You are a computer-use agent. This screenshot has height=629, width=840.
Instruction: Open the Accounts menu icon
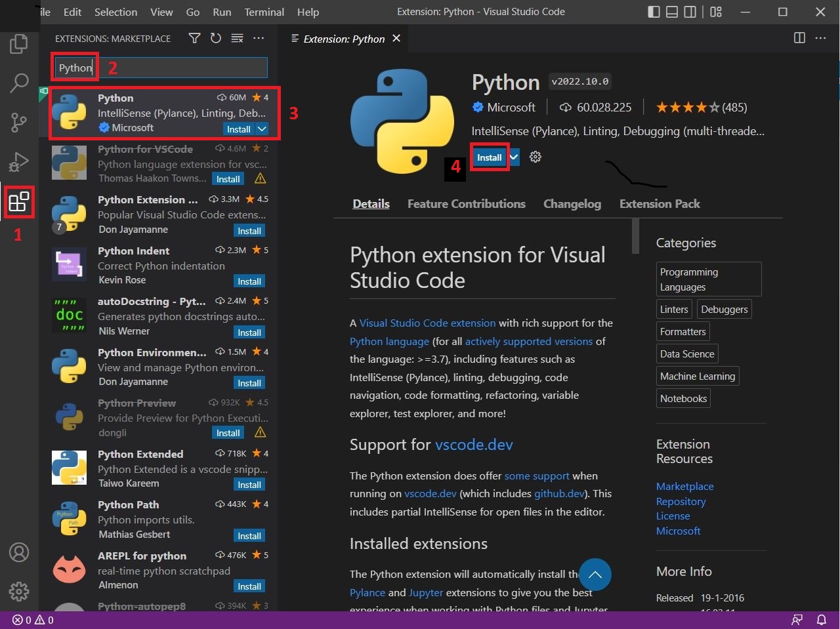pyautogui.click(x=19, y=552)
